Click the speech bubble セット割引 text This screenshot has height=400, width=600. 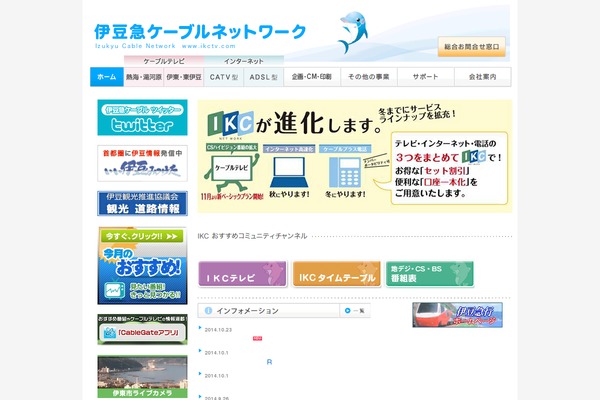(445, 170)
